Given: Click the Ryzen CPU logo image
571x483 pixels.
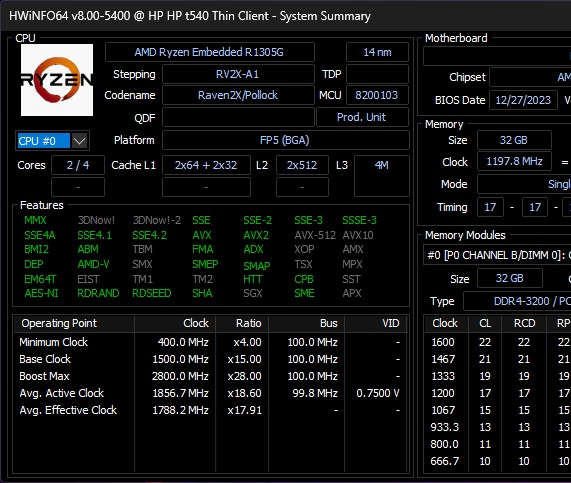Looking at the screenshot, I should point(57,80).
